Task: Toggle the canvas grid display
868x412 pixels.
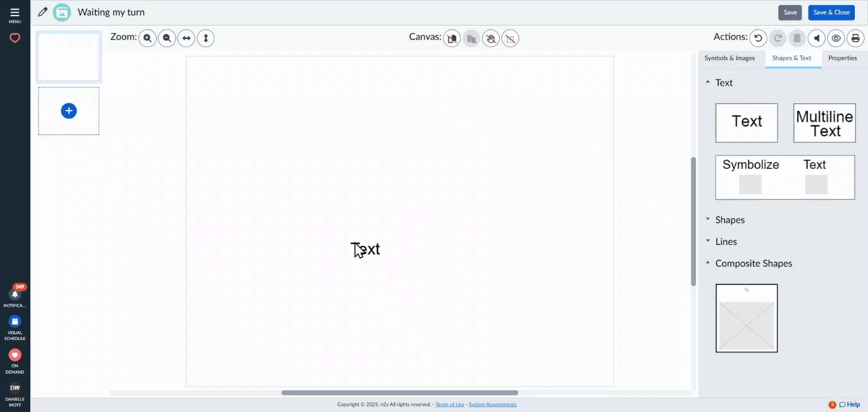Action: click(x=510, y=38)
